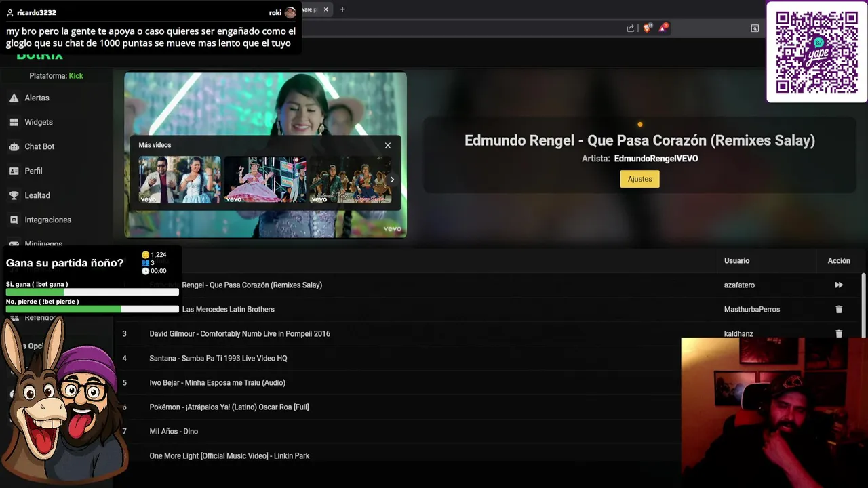
Task: Open the third Más videos thumbnail
Action: click(350, 180)
